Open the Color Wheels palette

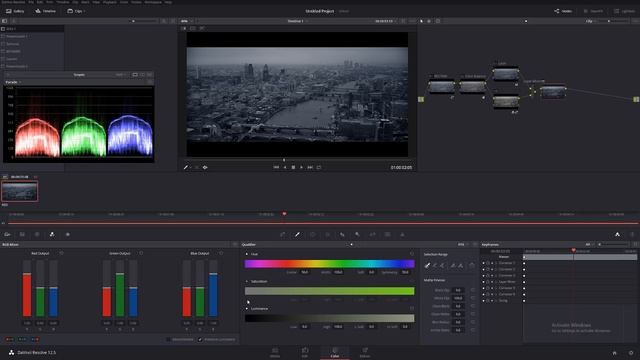coord(37,234)
